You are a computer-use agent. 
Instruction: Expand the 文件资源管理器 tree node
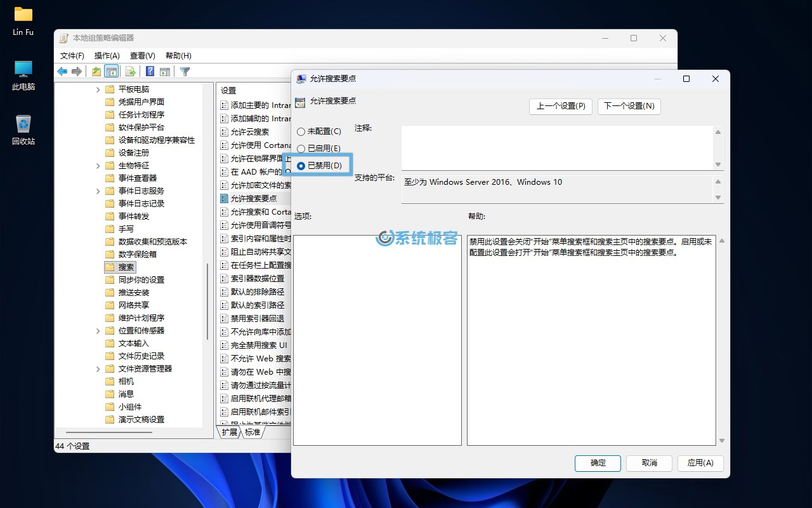click(97, 368)
